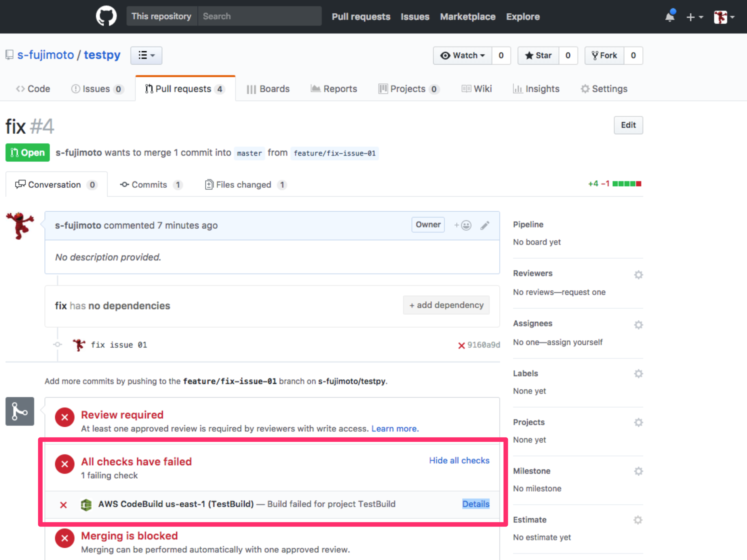747x560 pixels.
Task: Switch to the Commits tab
Action: tap(149, 185)
